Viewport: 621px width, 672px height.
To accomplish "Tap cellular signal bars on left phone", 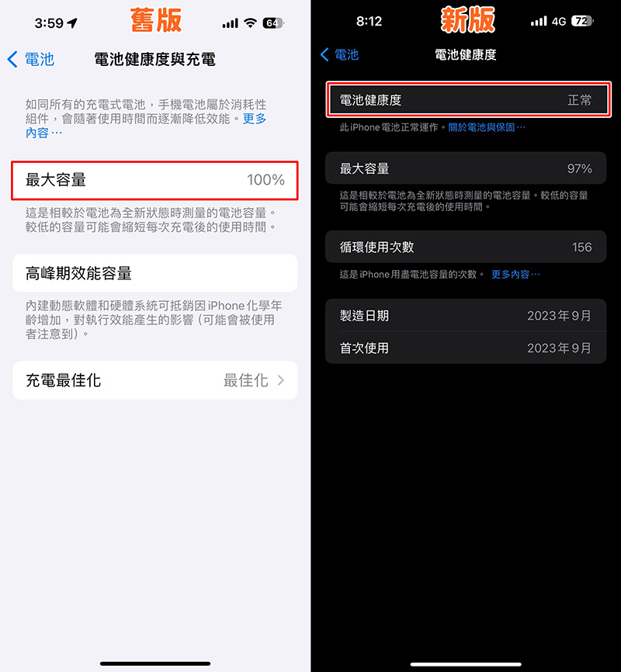I will (x=230, y=23).
